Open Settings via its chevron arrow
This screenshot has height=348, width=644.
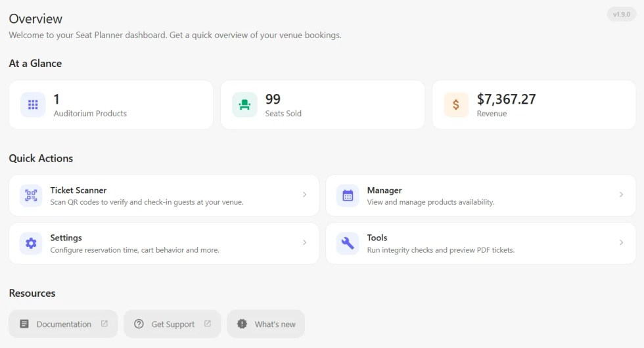tap(304, 242)
